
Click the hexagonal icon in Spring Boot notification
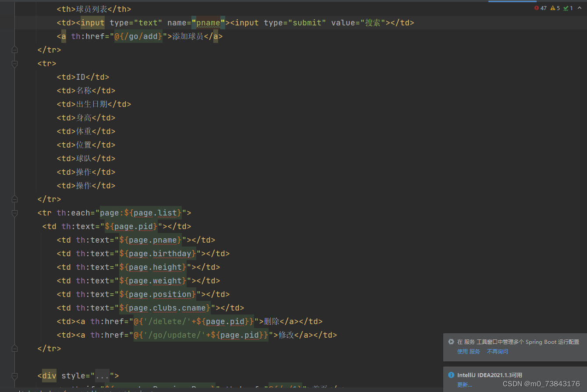[451, 342]
